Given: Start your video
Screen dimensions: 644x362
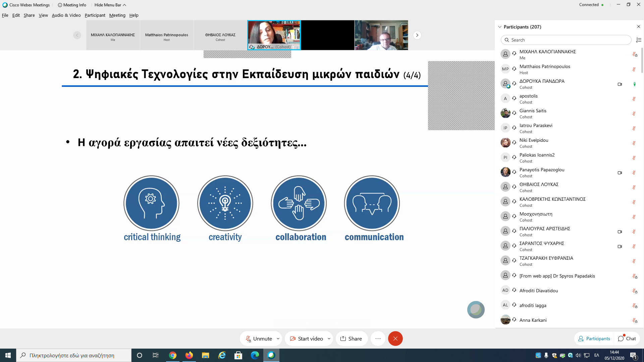Looking at the screenshot, I should pos(306,339).
